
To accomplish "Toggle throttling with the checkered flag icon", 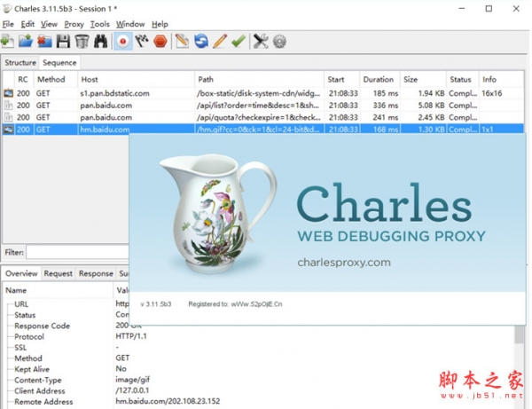I will 142,42.
